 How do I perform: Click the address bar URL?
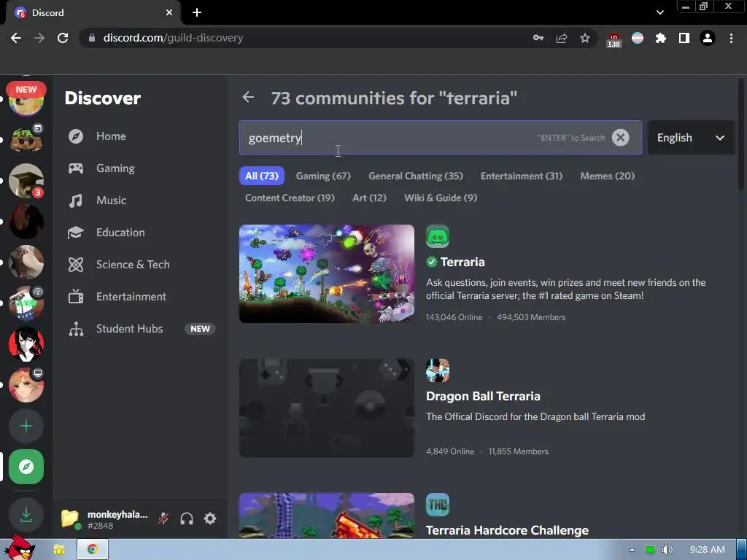(x=173, y=38)
